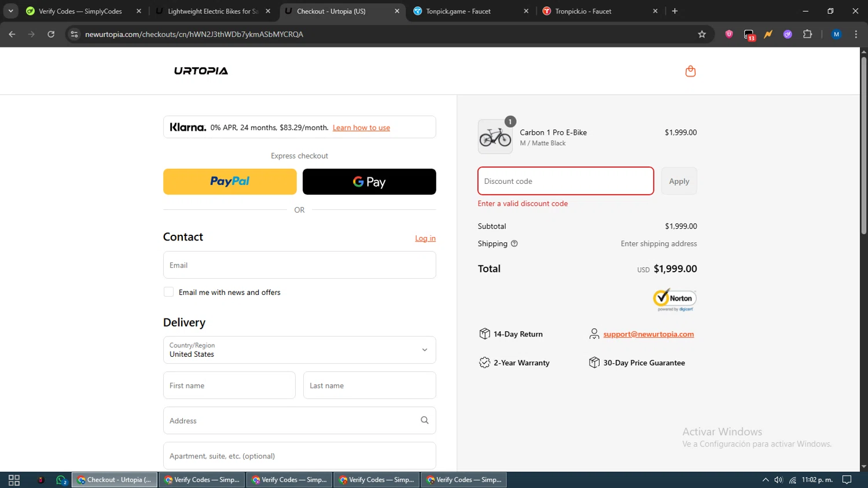The width and height of the screenshot is (868, 488).
Task: Open the Chrome three-dot menu
Action: pyautogui.click(x=856, y=34)
